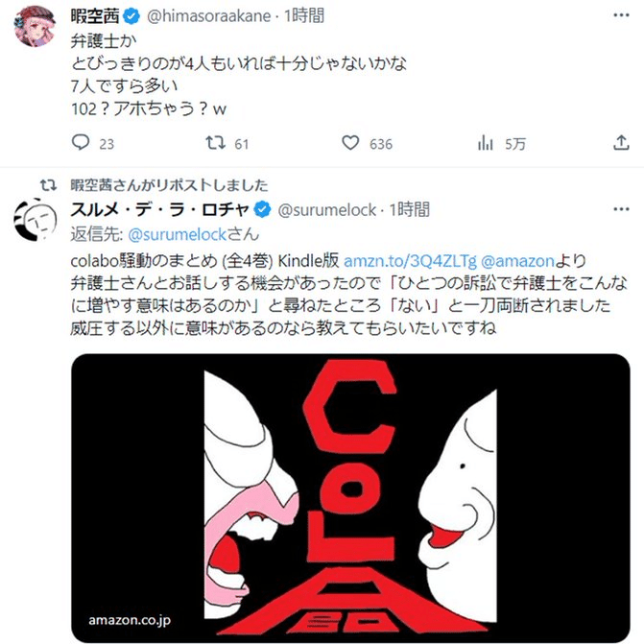Open スルメ・デ・ラ・ロチャ profile avatar
The width and height of the screenshot is (644, 644).
click(35, 220)
